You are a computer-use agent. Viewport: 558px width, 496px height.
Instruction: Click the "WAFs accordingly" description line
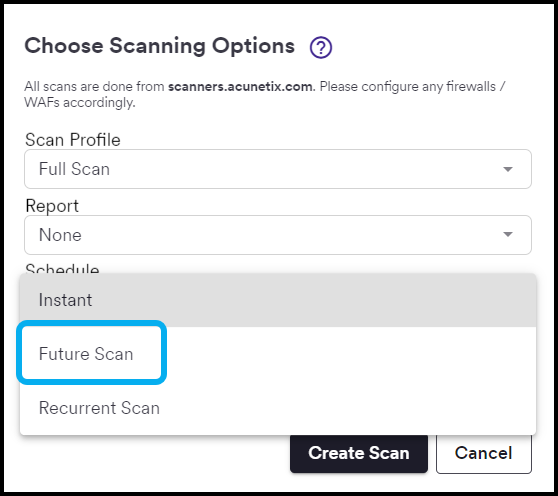[80, 102]
